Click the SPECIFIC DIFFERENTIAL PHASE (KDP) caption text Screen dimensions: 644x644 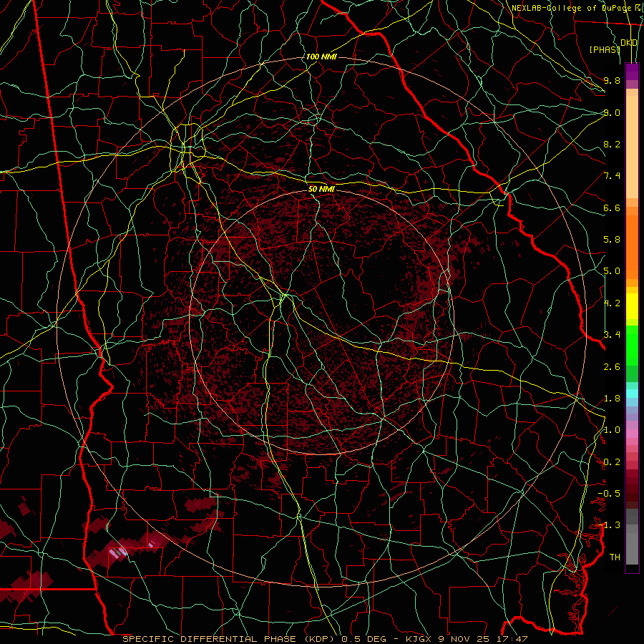coord(228,639)
